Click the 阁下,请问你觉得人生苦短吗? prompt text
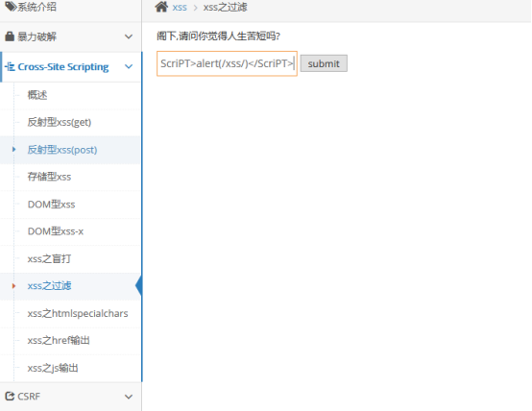 (x=218, y=36)
